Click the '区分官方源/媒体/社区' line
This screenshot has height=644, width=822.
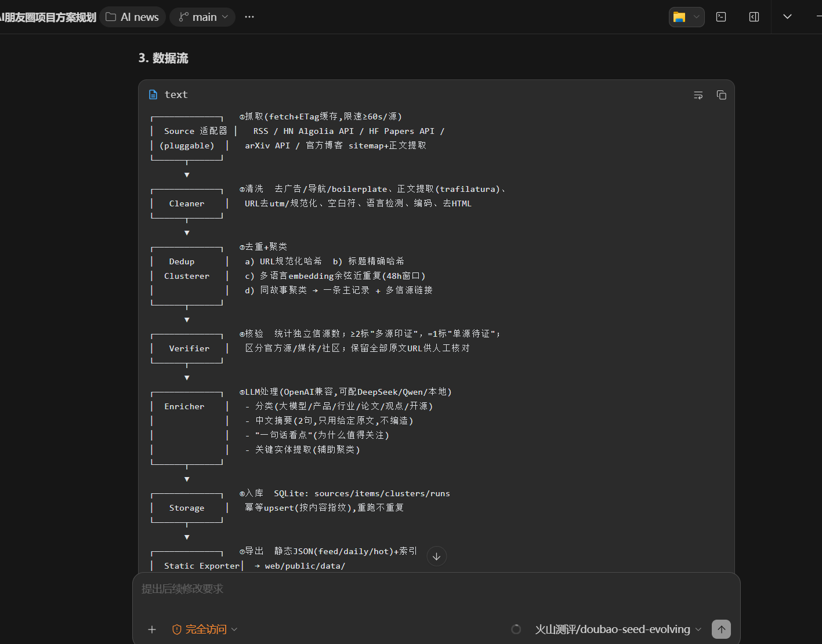(x=357, y=348)
